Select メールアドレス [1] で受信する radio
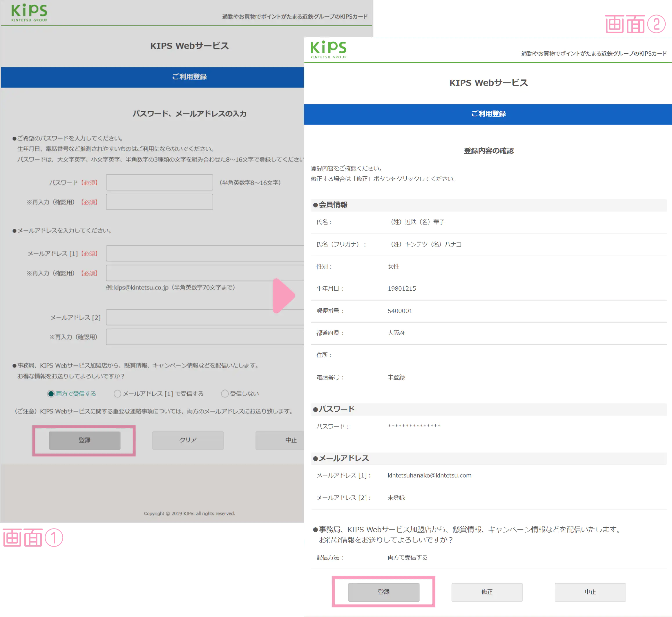The height and width of the screenshot is (617, 672). click(117, 394)
